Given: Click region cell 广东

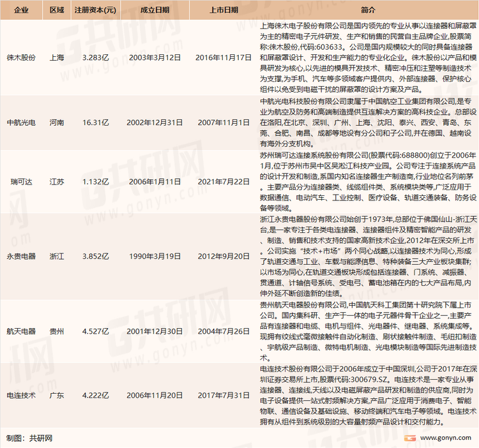Looking at the screenshot, I should 57,396.
